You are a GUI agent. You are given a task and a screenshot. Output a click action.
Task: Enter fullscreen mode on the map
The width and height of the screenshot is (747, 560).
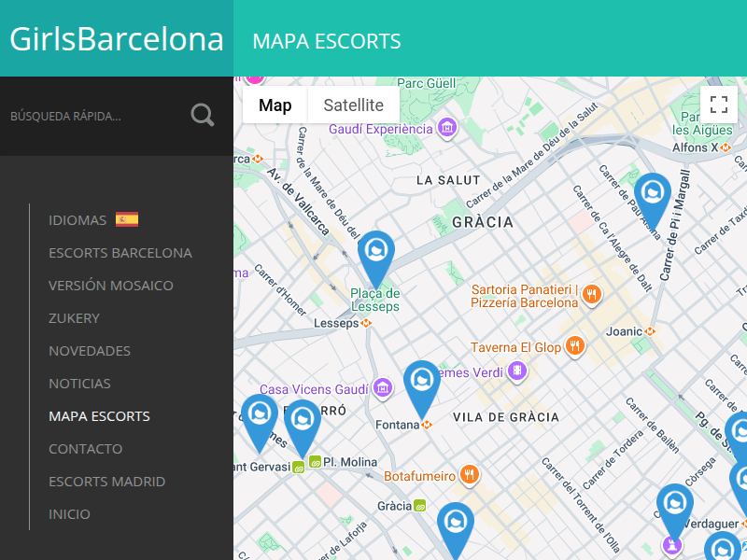tap(718, 104)
